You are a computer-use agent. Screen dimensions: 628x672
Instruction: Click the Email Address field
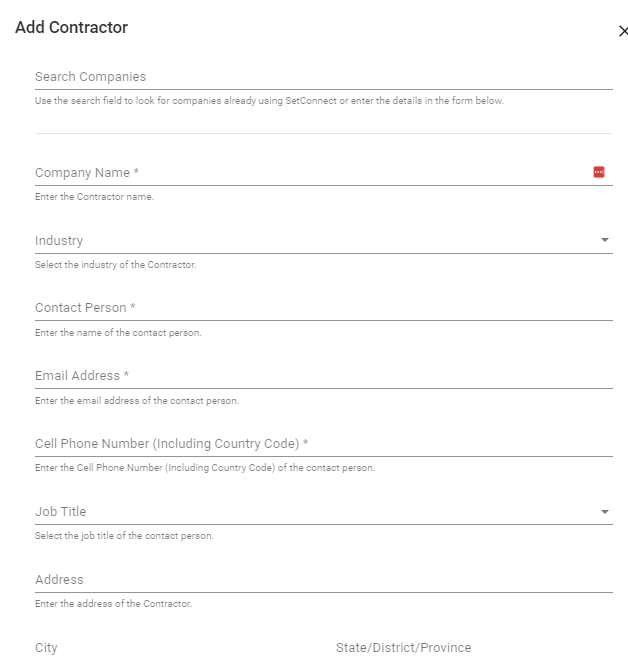tap(324, 376)
